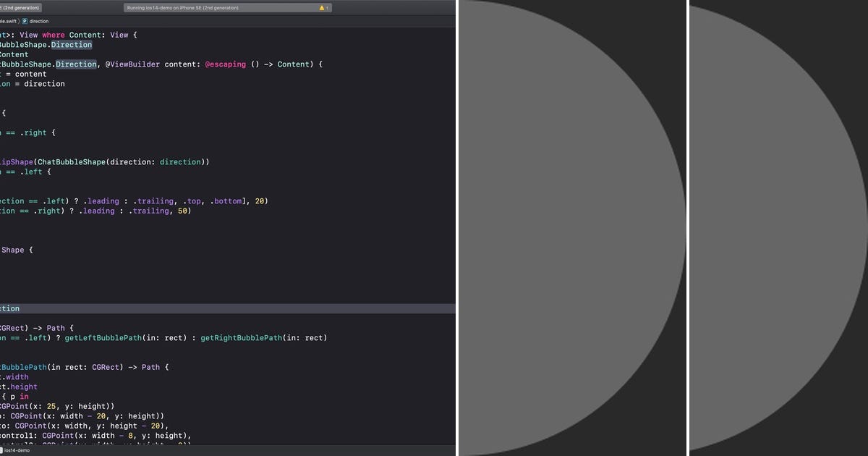868x456 pixels.
Task: Click 'getRightBubblePath(in: rect)' call
Action: coord(263,338)
